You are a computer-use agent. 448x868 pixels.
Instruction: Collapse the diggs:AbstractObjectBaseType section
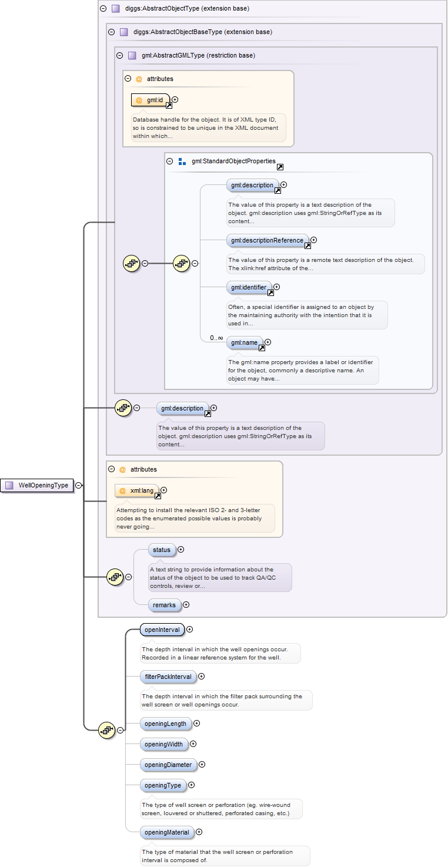pos(112,32)
